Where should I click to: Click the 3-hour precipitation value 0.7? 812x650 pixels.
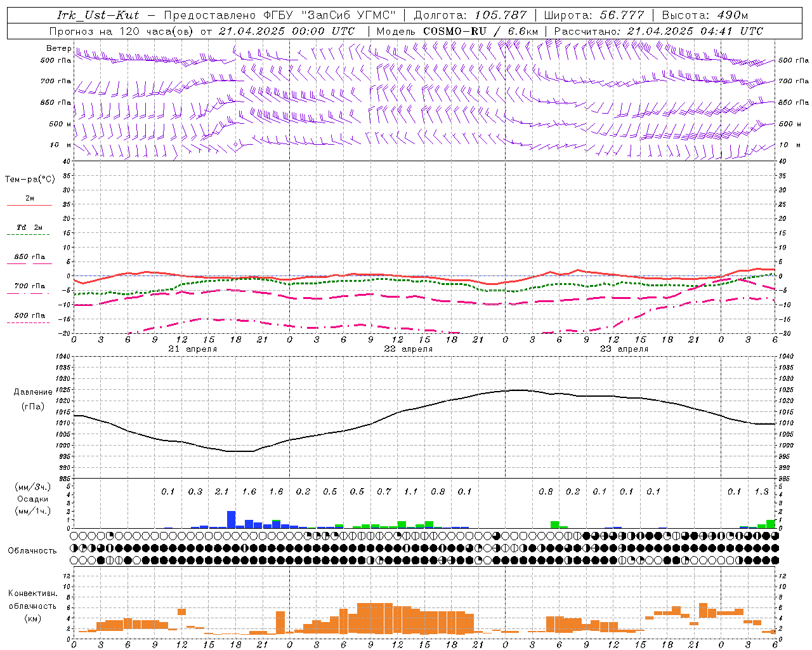[x=384, y=491]
